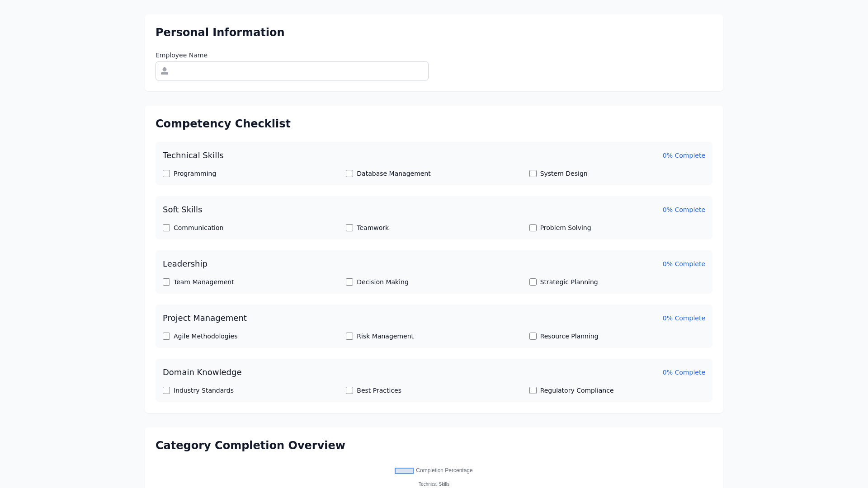Click the Completion Percentage legend text

coord(444,470)
